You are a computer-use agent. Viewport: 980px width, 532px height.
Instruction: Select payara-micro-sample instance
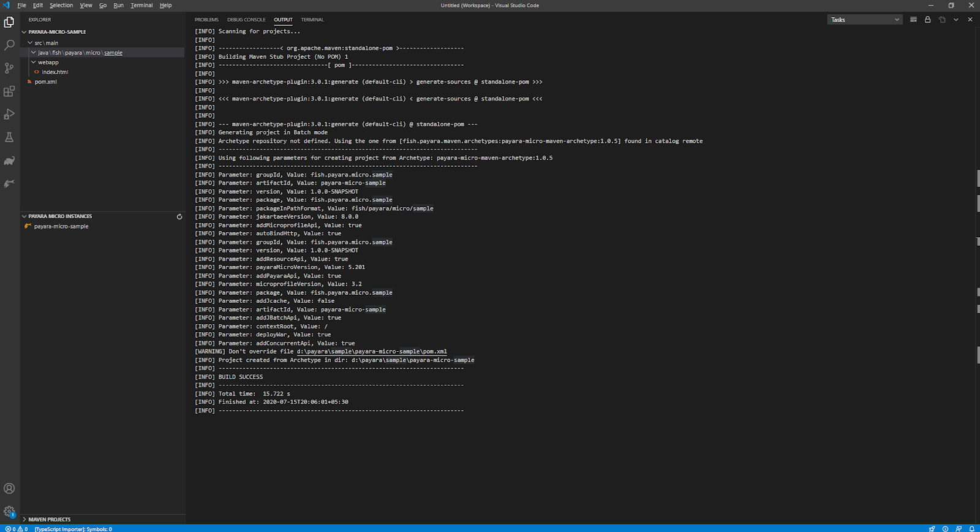click(61, 227)
